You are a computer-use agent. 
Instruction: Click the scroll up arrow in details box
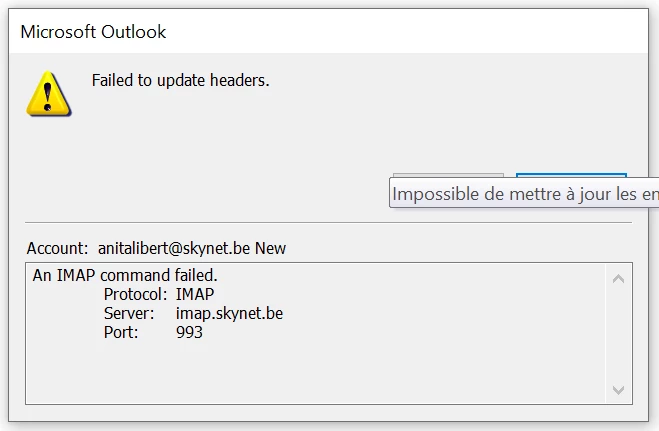click(617, 279)
